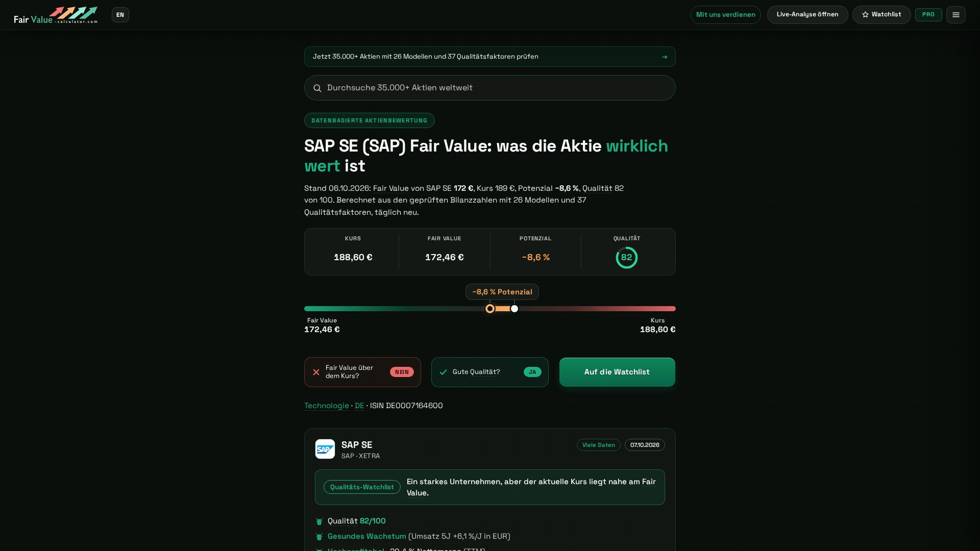980x551 pixels.
Task: Click the green checkmark next to Gute Qualität
Action: coord(443,372)
